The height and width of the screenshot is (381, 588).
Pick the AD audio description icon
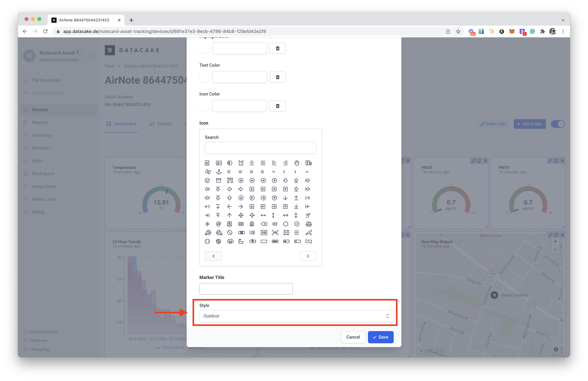241,224
